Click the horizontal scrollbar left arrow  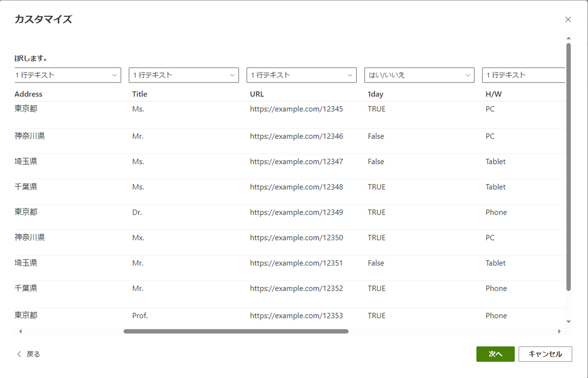tap(20, 331)
